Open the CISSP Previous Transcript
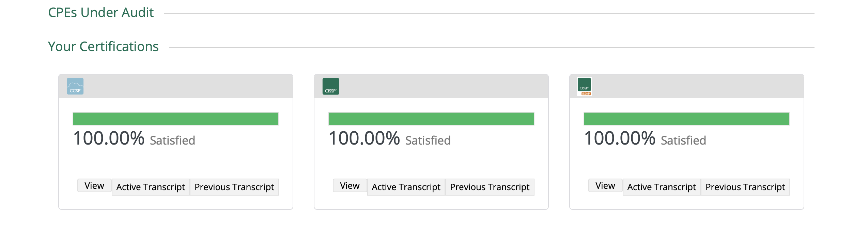Image resolution: width=868 pixels, height=232 pixels. [490, 187]
